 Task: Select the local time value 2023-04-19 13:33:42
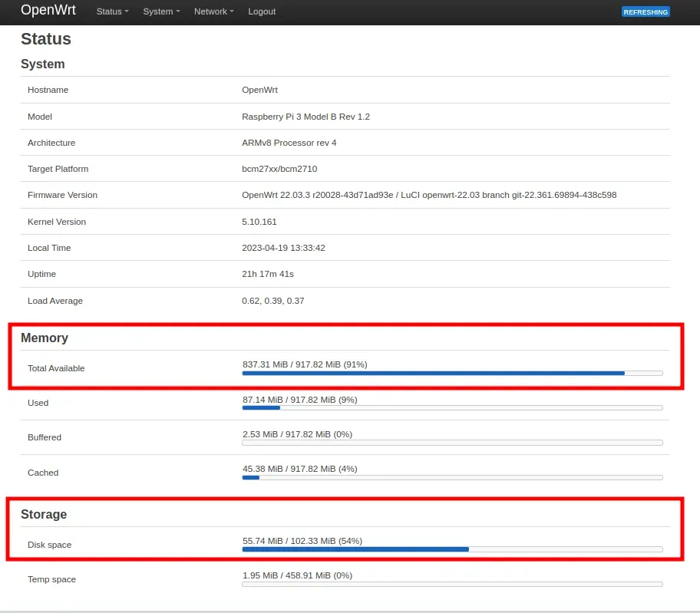[283, 248]
